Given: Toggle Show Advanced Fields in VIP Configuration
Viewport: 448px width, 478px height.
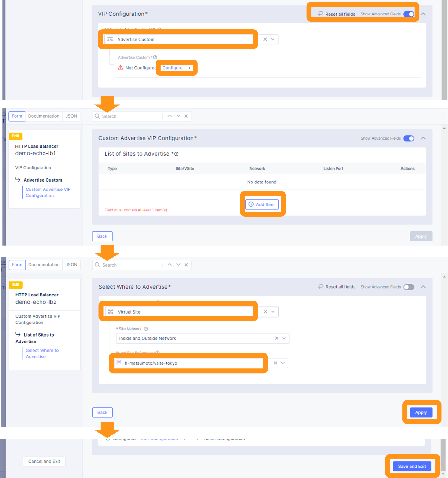Looking at the screenshot, I should 409,14.
